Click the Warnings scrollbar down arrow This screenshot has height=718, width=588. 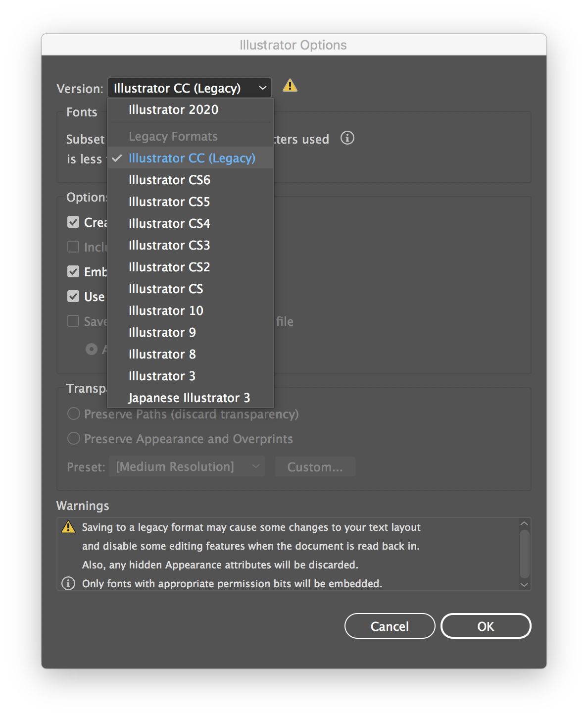[x=525, y=585]
